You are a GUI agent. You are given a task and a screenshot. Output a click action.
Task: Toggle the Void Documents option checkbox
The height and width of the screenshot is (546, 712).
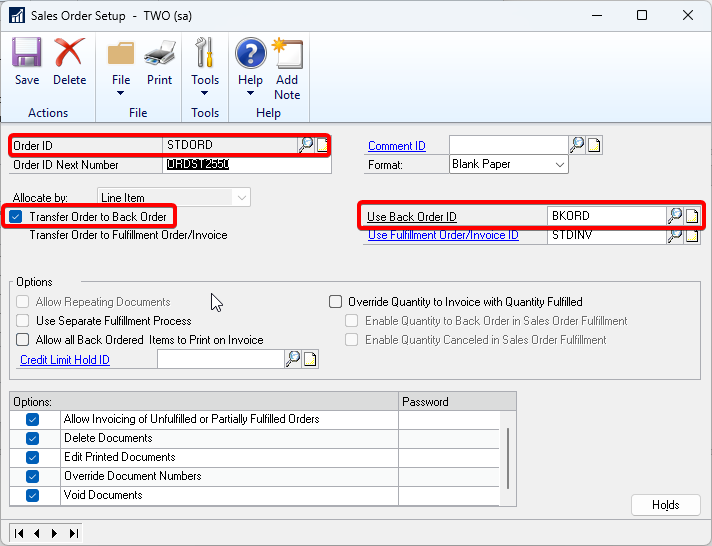coord(32,495)
